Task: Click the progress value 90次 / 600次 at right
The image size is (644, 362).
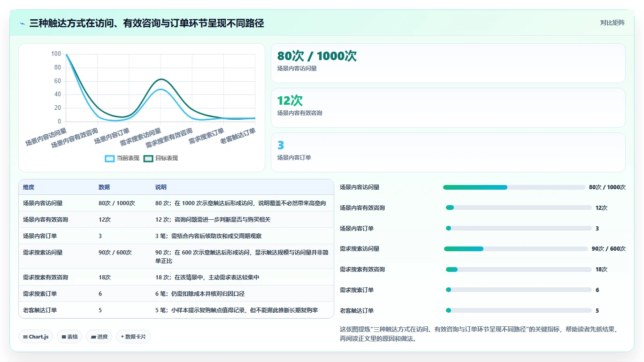Action: coord(609,249)
